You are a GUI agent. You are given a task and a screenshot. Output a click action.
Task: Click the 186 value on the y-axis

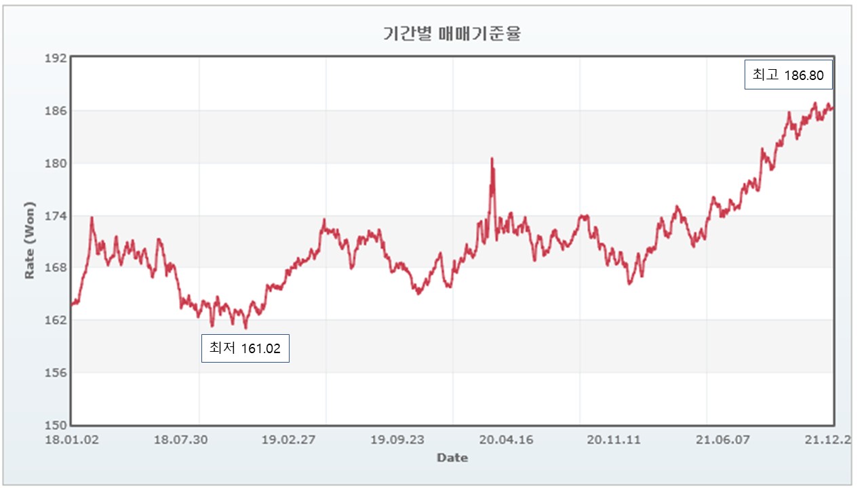click(x=56, y=110)
